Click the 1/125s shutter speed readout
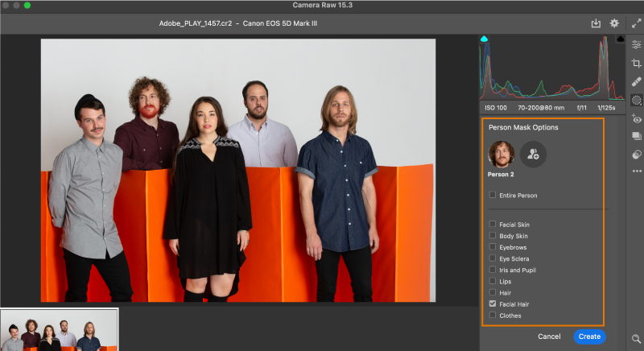 pyautogui.click(x=606, y=108)
